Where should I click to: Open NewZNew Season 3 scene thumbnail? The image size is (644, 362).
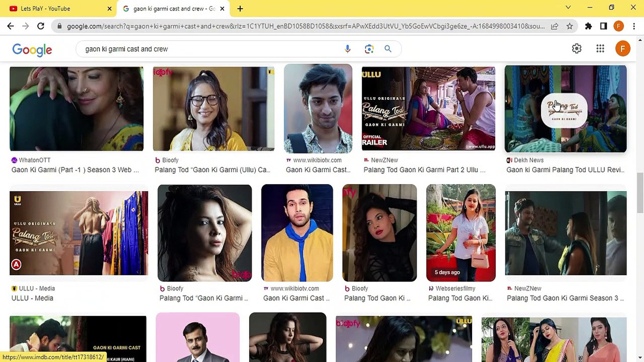566,233
